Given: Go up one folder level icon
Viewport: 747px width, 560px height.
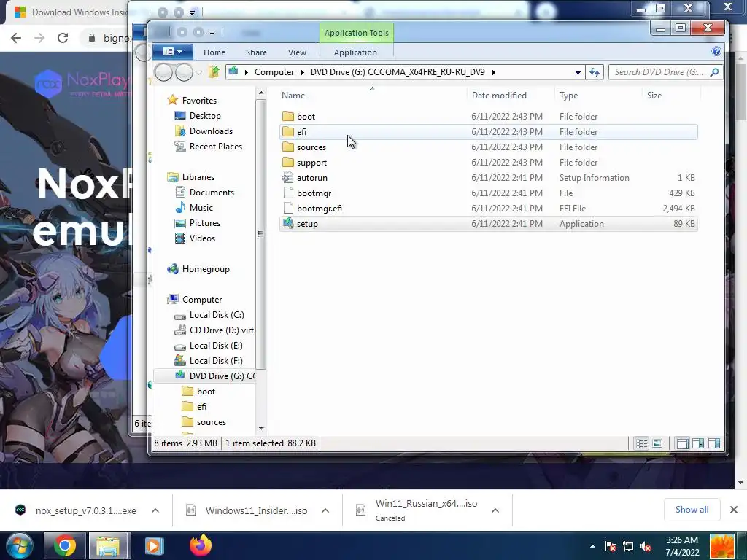Looking at the screenshot, I should point(214,72).
